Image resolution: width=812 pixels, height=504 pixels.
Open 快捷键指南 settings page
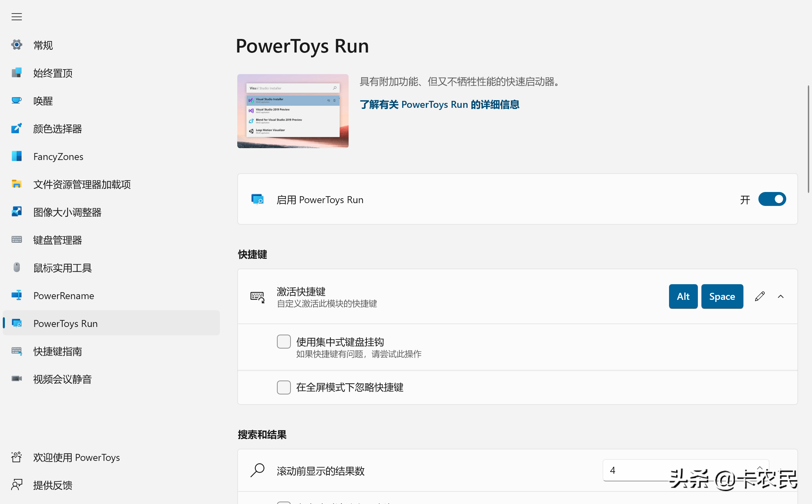tap(111, 351)
